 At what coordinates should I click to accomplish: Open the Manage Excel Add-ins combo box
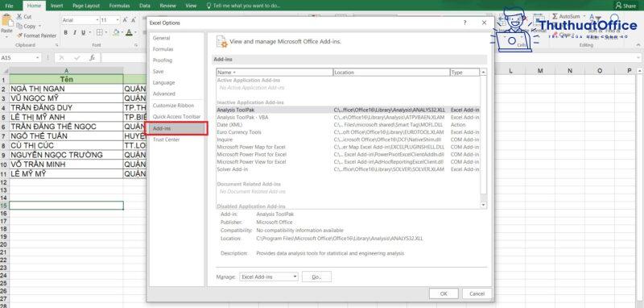[269, 277]
